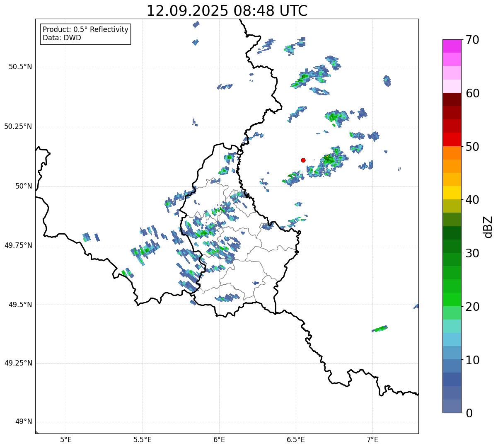Click the red station marker dot

pyautogui.click(x=303, y=160)
